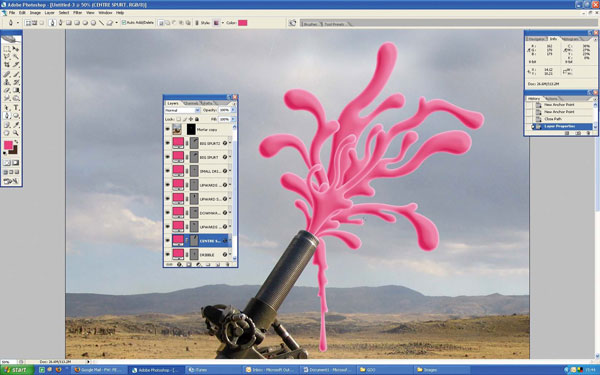Open the file browser toggle icon
The image size is (600, 375).
click(x=292, y=23)
